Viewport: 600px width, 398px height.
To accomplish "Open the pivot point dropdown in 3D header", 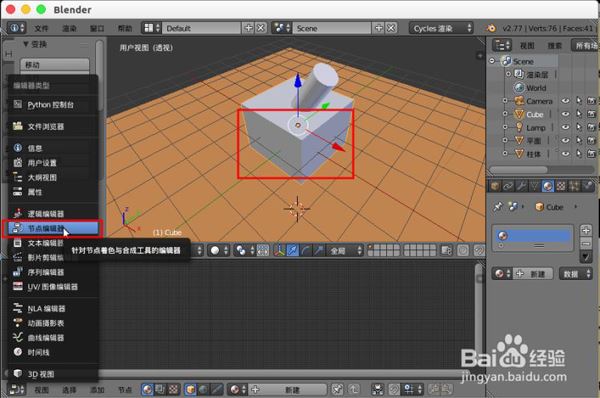I will [245, 250].
